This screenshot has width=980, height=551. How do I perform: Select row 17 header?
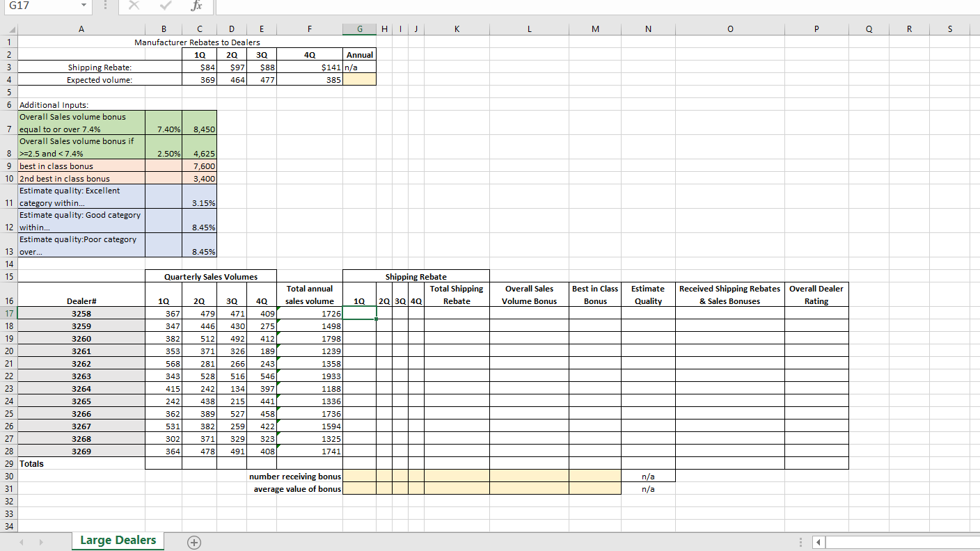point(8,313)
